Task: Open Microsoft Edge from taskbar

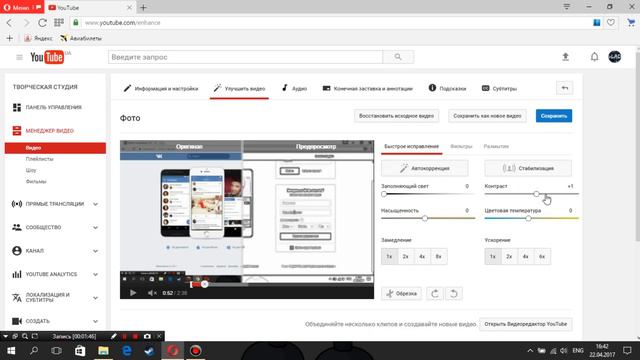Action: point(127,351)
